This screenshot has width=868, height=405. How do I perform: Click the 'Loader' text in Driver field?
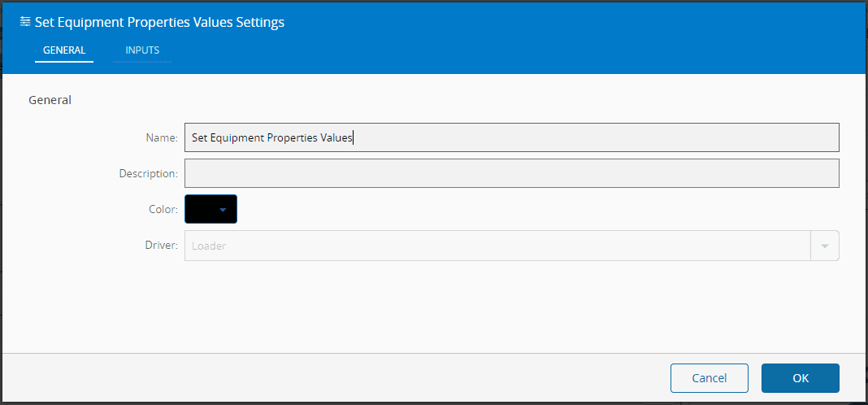209,246
